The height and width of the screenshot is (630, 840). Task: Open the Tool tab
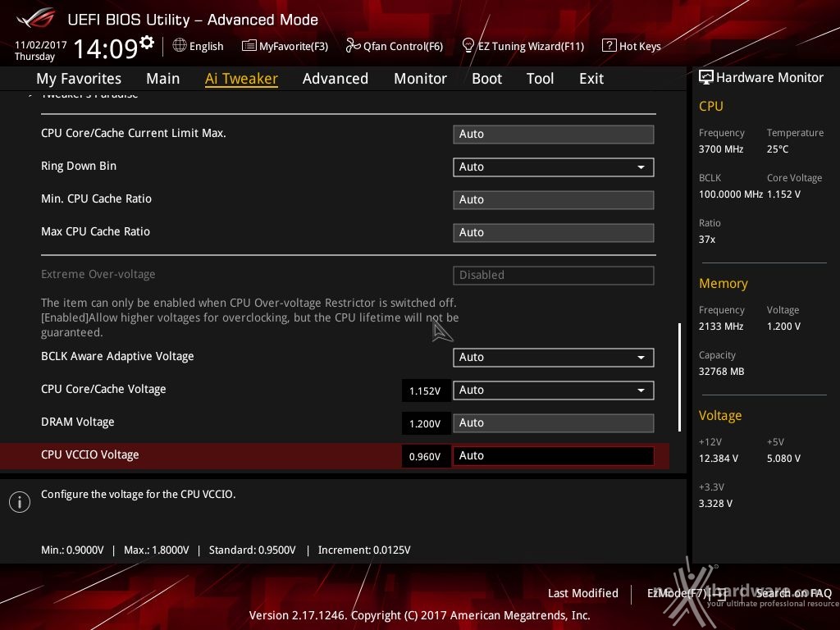click(540, 79)
